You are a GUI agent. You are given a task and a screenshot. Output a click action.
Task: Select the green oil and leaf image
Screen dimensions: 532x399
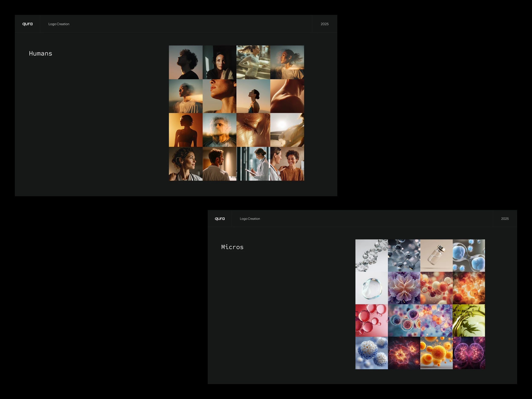(469, 320)
